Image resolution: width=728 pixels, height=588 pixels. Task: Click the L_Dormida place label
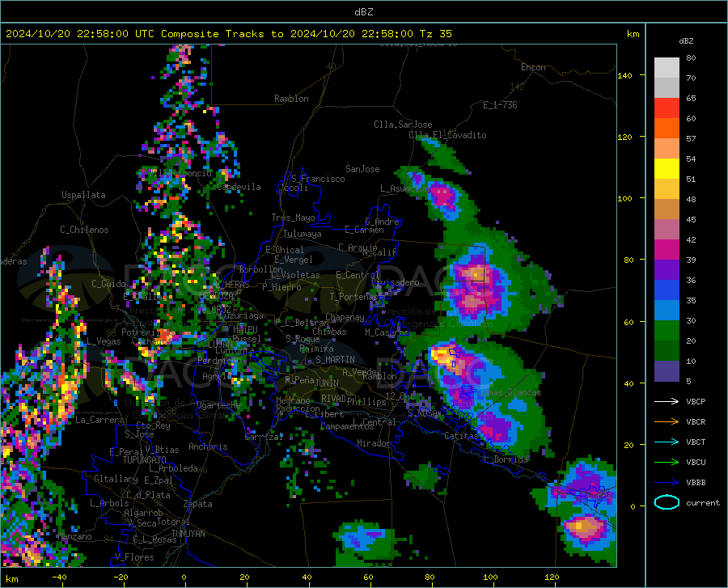[506, 459]
